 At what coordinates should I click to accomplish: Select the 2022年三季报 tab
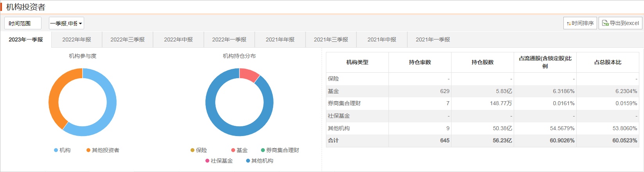[128, 39]
